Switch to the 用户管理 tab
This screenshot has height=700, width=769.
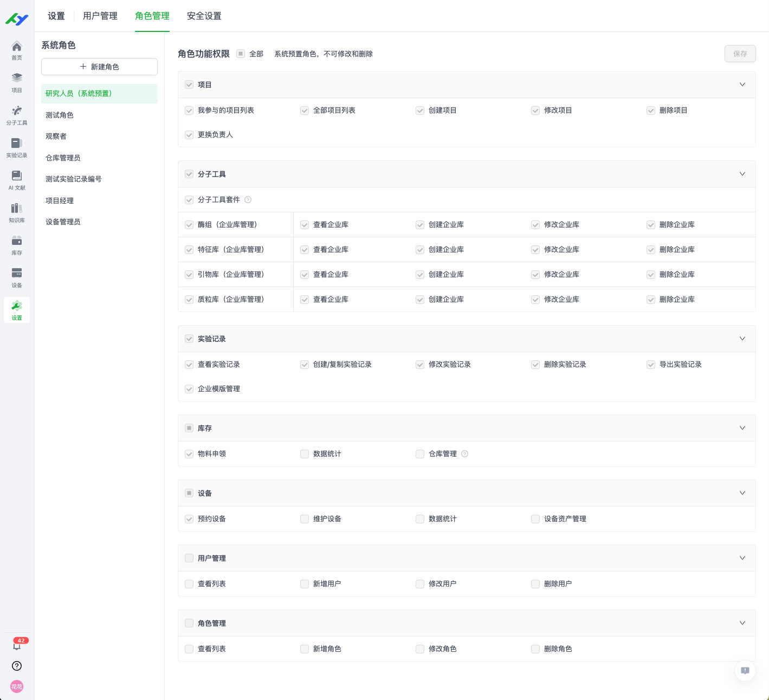point(100,16)
